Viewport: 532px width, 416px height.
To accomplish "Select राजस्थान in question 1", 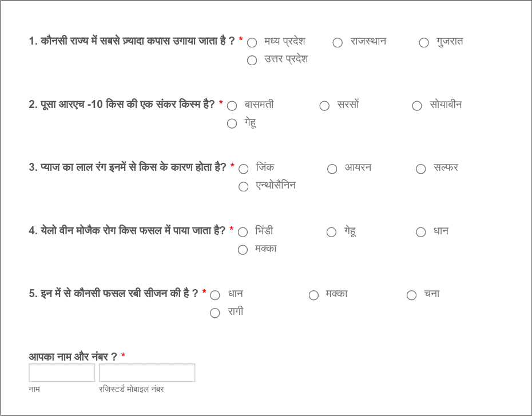I will (x=338, y=42).
